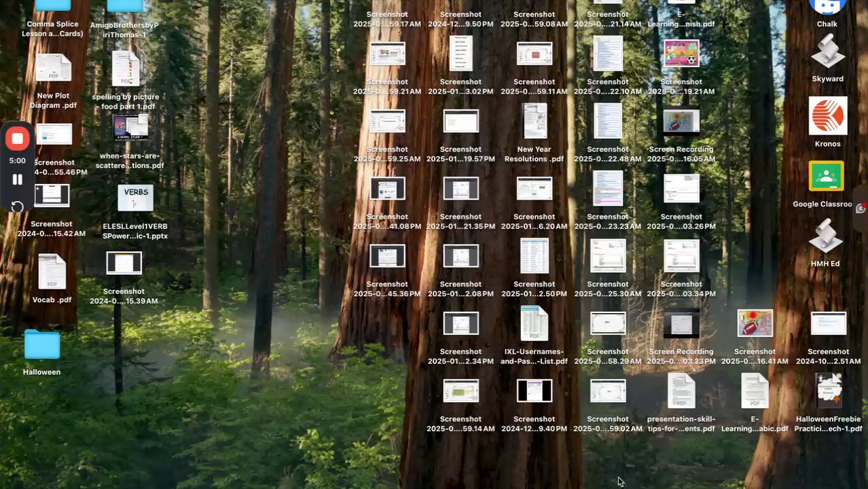Select the New Year Resolutions .pdf file
Viewport: 868px width, 489px height.
coord(535,121)
